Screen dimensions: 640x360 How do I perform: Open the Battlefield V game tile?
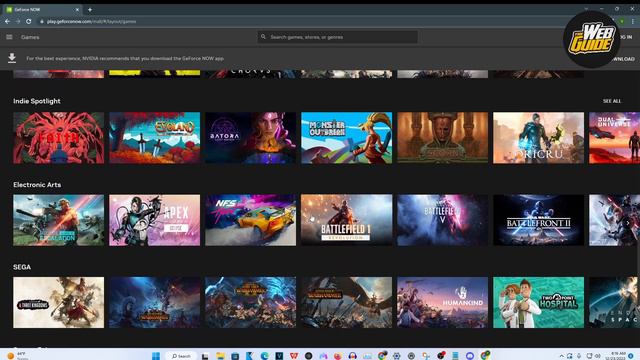pyautogui.click(x=442, y=220)
